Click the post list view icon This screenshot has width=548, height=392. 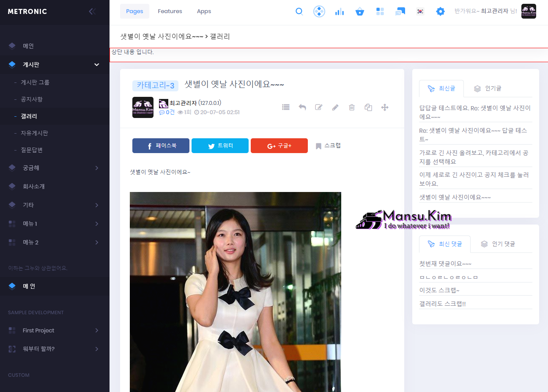click(286, 107)
